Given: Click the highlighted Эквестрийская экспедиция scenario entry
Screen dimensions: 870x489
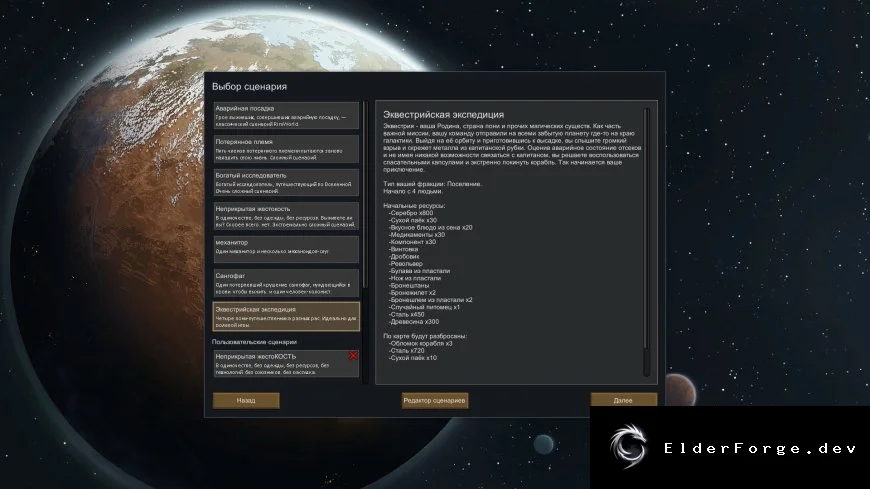Looking at the screenshot, I should 286,316.
